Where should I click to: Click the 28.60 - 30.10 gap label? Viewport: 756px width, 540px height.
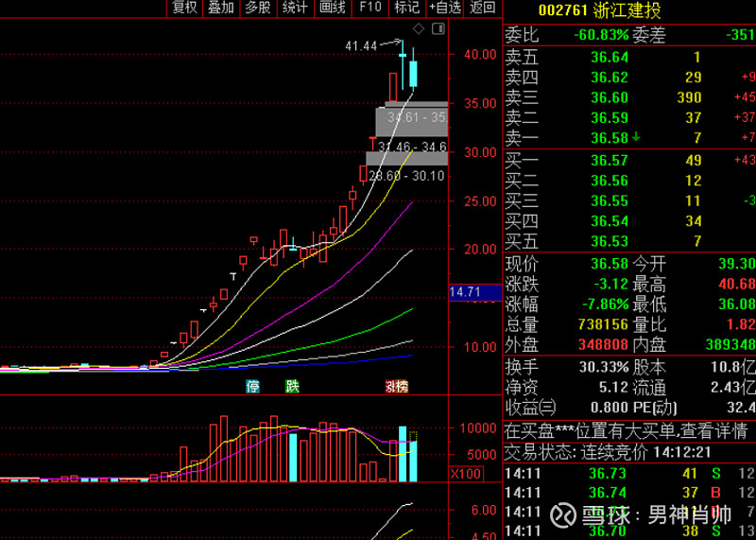pos(406,176)
